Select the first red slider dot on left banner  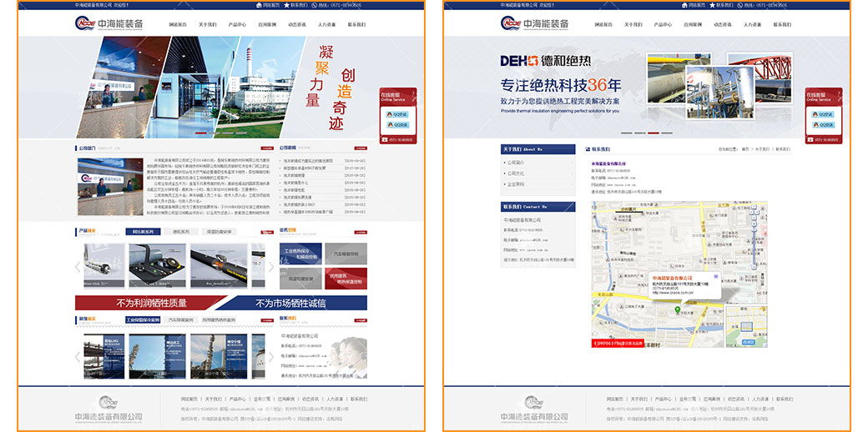point(200,133)
